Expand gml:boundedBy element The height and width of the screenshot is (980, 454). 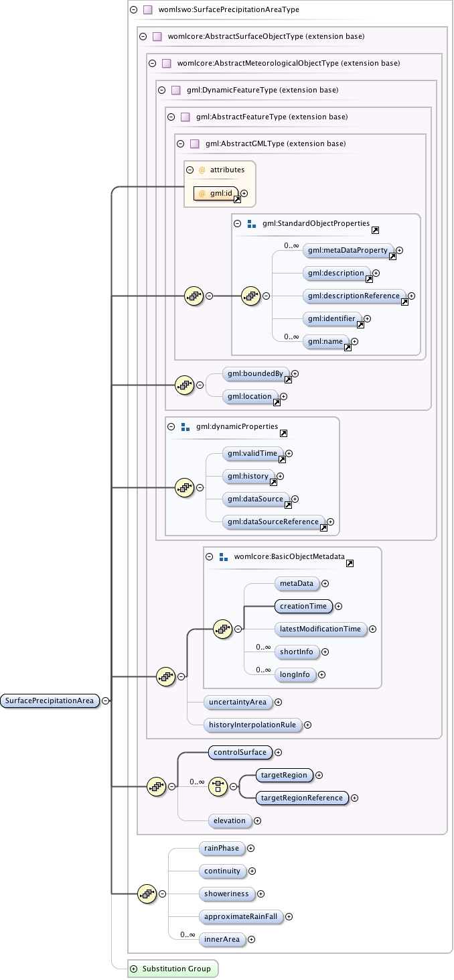(x=295, y=373)
